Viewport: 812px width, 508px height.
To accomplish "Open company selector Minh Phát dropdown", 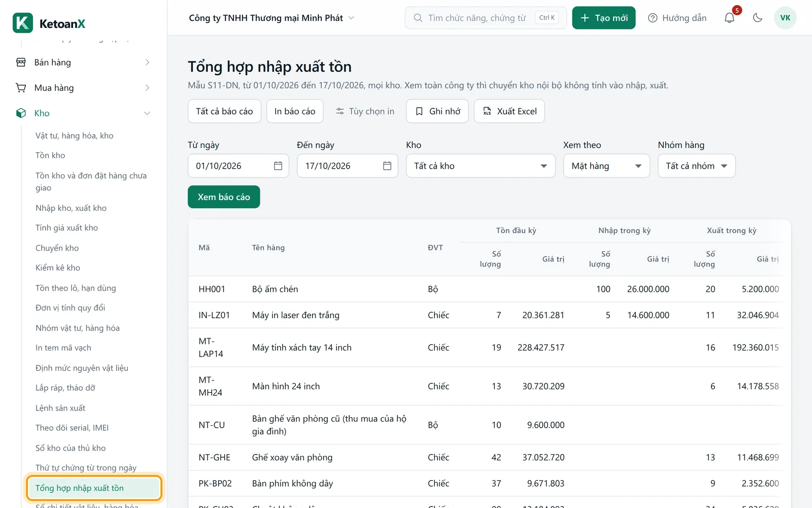I will click(272, 18).
